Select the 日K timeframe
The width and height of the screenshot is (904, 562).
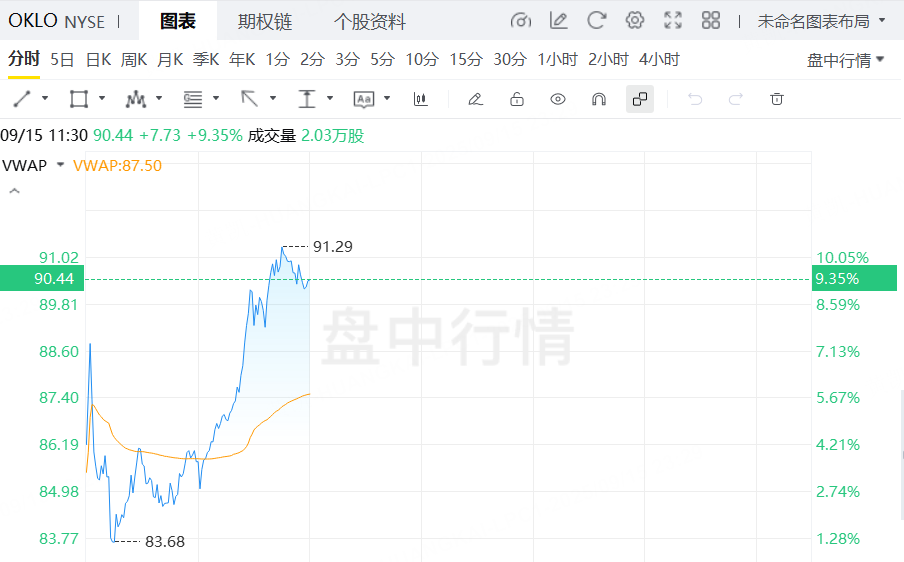(x=98, y=60)
